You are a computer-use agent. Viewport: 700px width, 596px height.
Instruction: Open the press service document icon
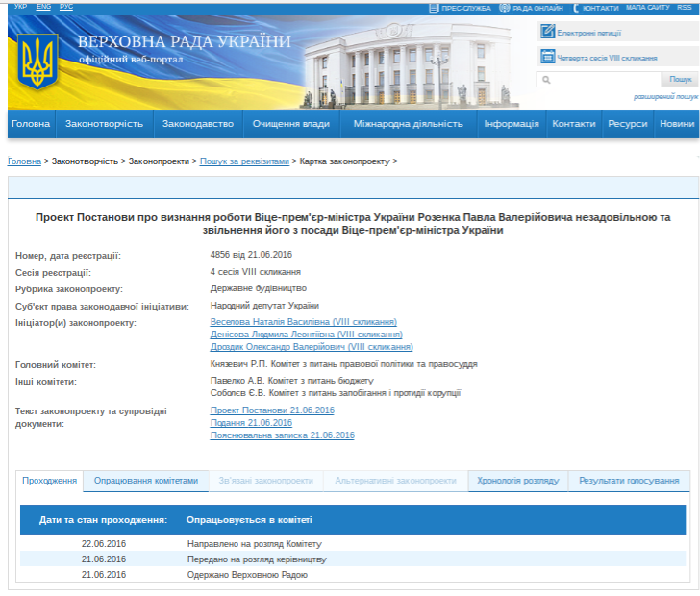434,8
